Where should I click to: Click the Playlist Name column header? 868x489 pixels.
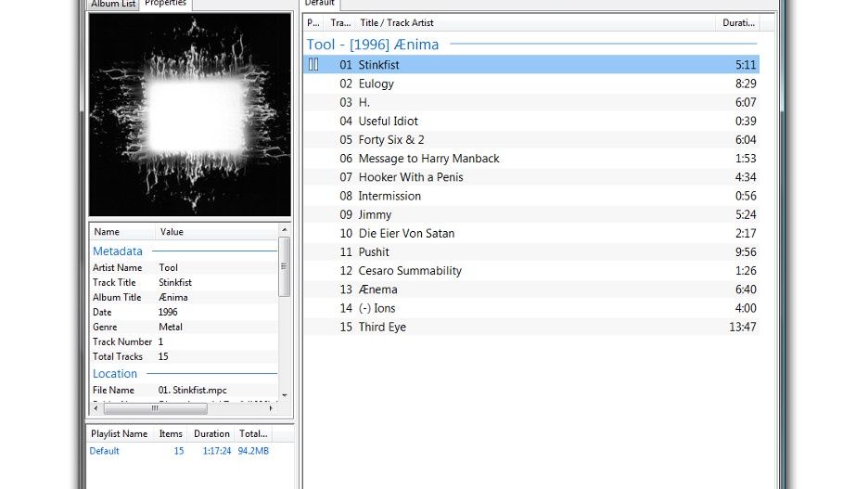click(x=119, y=434)
